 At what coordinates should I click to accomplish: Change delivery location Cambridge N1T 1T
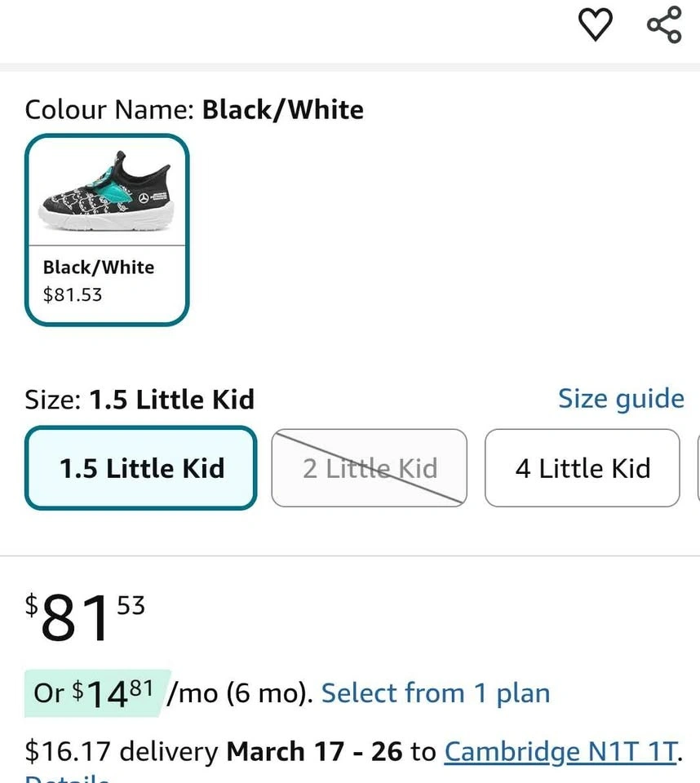pyautogui.click(x=560, y=751)
